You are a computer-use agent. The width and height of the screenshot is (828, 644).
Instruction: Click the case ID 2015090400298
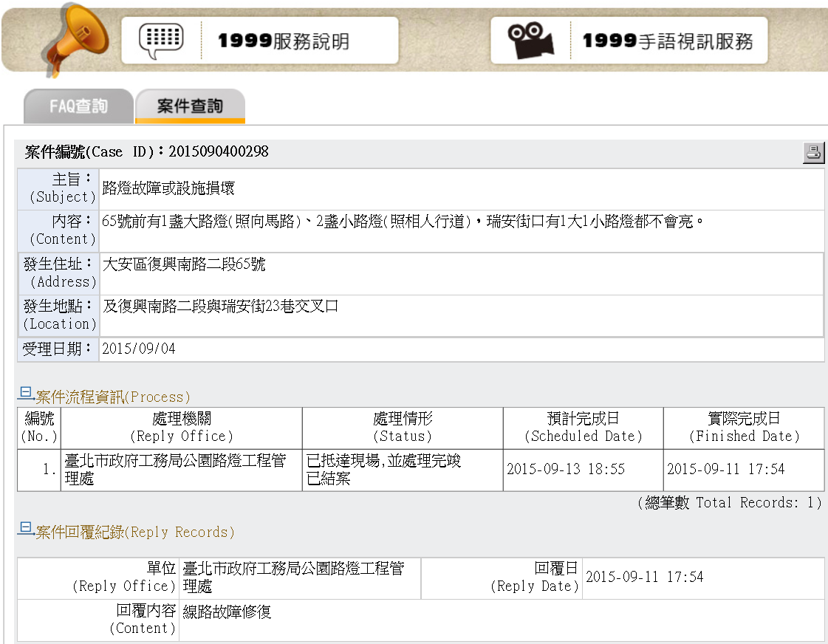coord(219,151)
